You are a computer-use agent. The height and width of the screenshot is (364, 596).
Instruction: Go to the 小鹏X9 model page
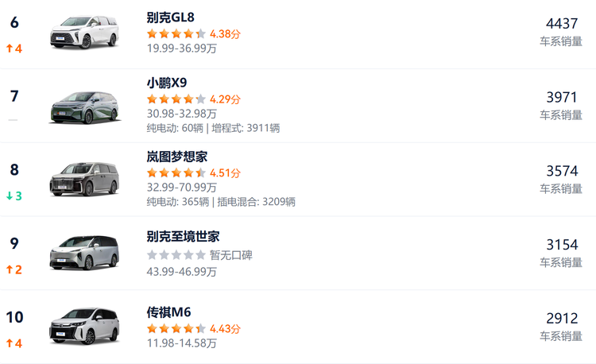tap(167, 83)
